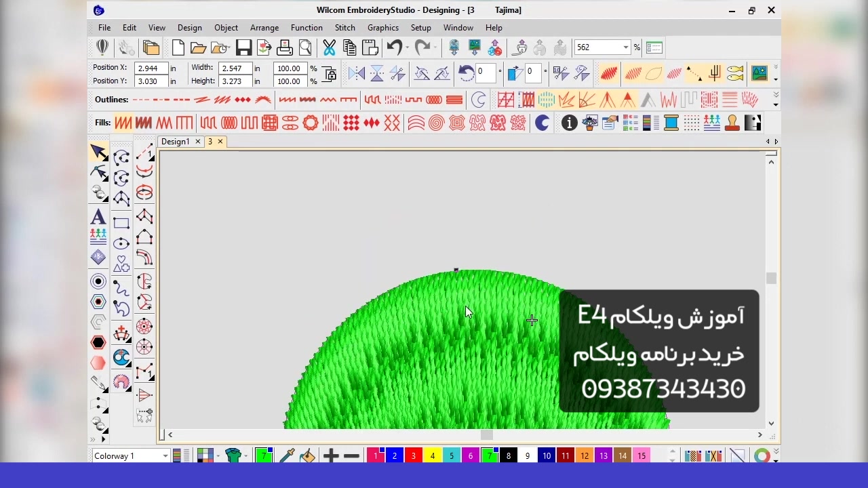
Task: Toggle the Spiral fill stitch button
Action: 437,123
